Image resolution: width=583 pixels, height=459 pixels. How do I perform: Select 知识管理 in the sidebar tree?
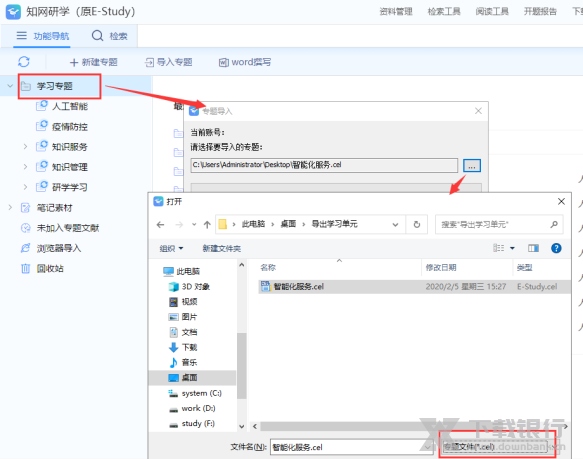[70, 167]
